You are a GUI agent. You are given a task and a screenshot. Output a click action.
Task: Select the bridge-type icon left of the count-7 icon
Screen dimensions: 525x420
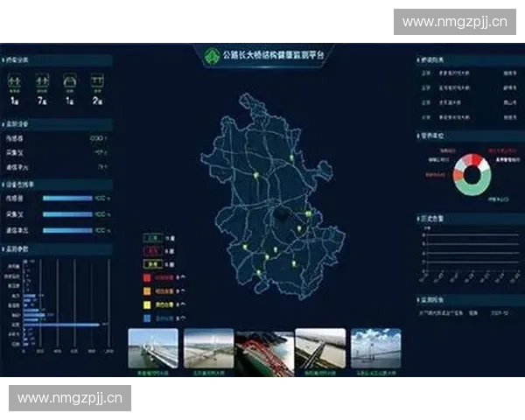(x=14, y=81)
